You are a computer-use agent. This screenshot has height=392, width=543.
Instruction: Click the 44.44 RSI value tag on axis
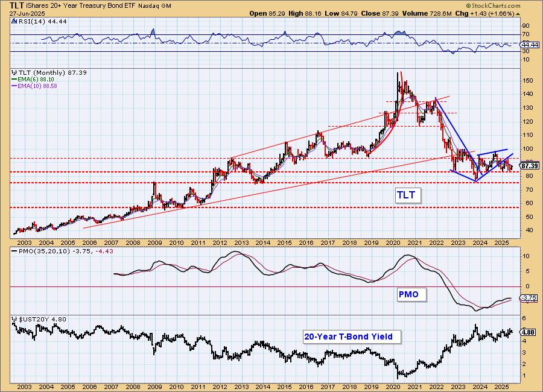point(530,45)
